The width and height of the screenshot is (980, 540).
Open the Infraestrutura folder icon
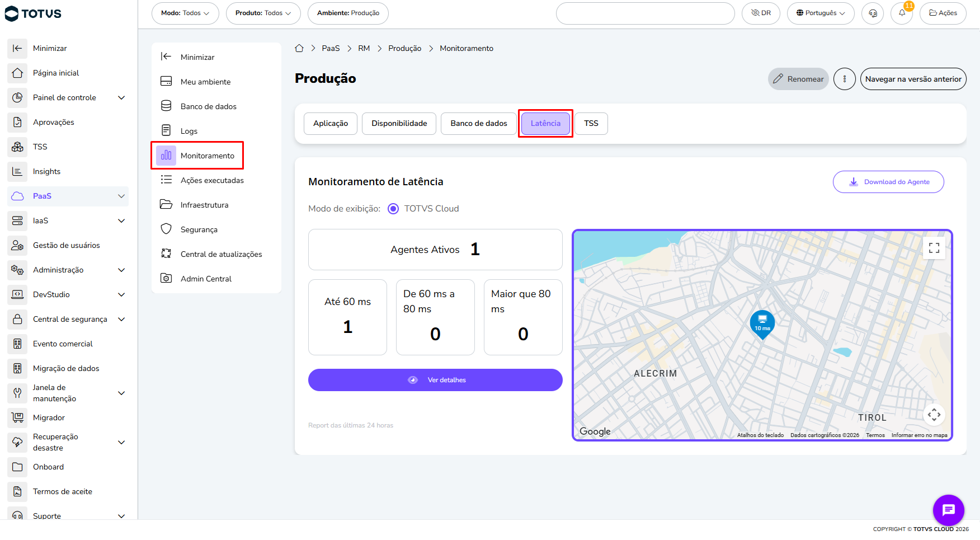[x=166, y=205]
